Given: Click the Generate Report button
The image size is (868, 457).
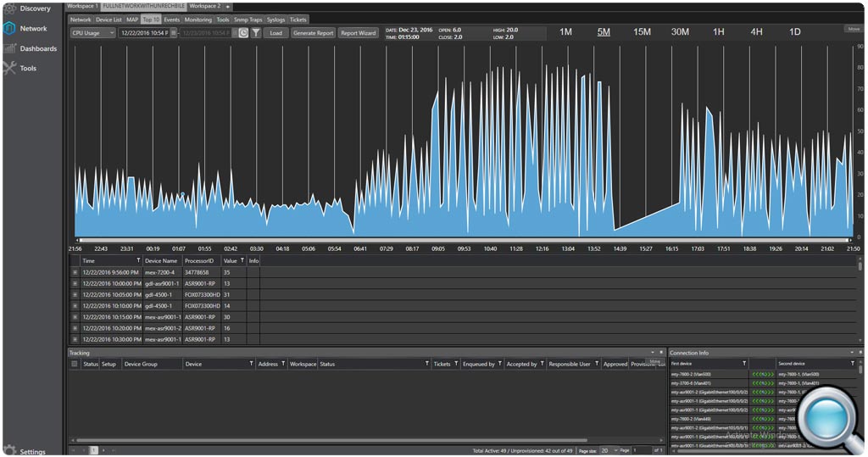Looking at the screenshot, I should coord(314,33).
